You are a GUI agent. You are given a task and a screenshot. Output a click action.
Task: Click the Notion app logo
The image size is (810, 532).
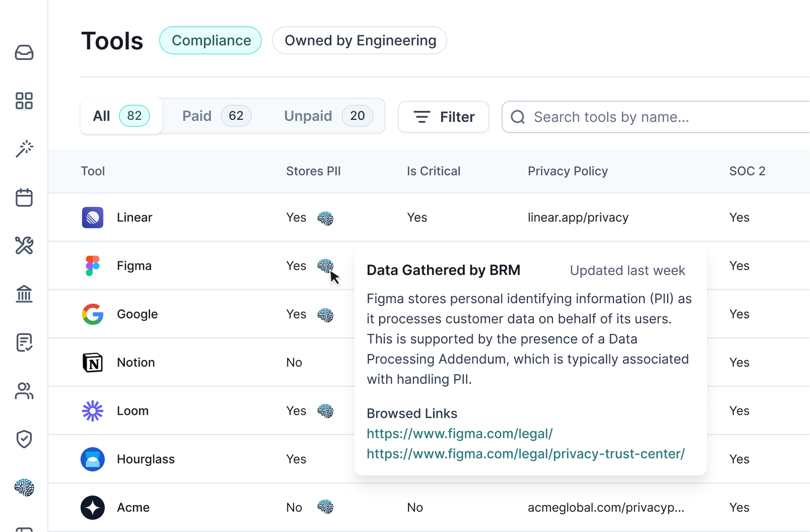pos(93,362)
